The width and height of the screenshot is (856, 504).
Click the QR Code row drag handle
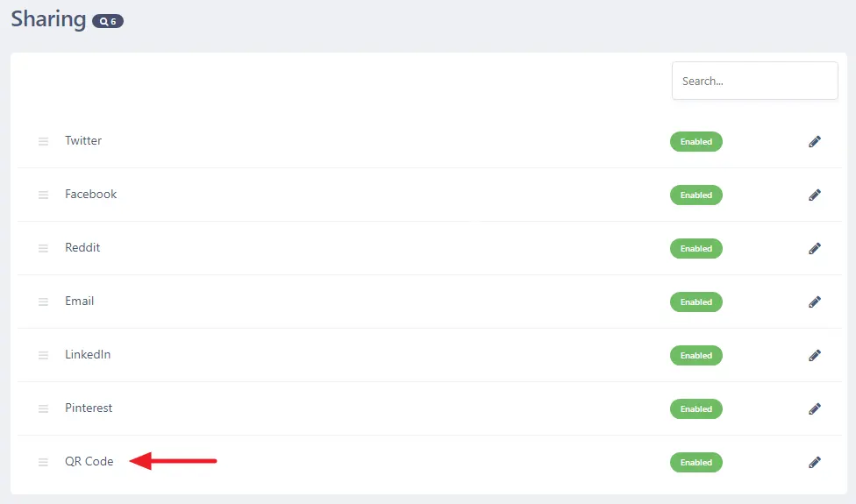click(43, 462)
